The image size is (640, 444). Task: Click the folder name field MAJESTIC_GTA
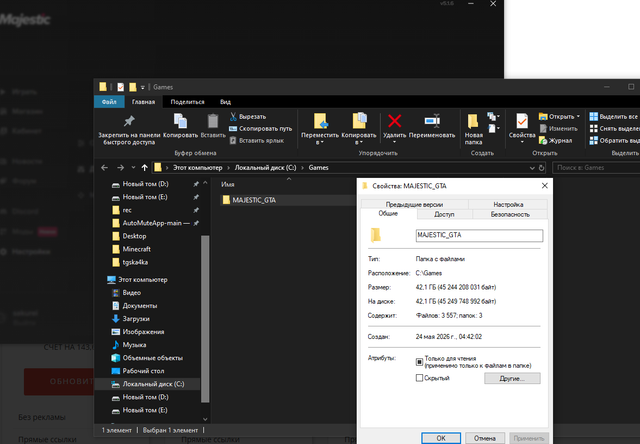click(x=479, y=235)
